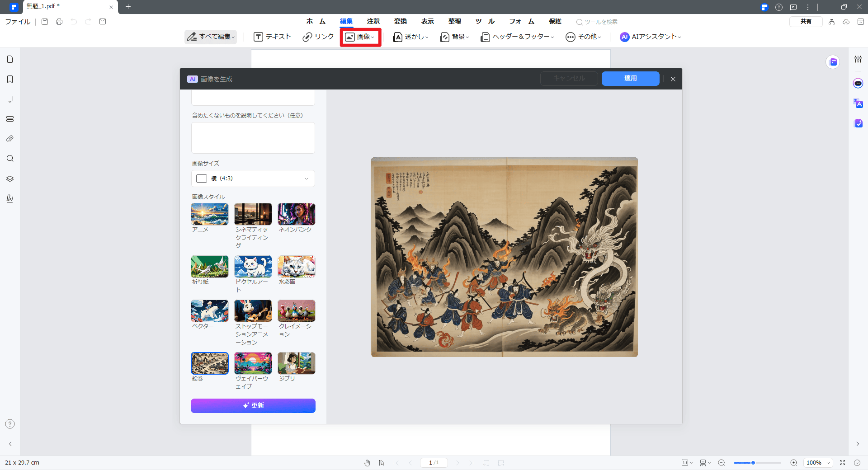Open the Others dropdown
The image size is (868, 470).
point(583,37)
